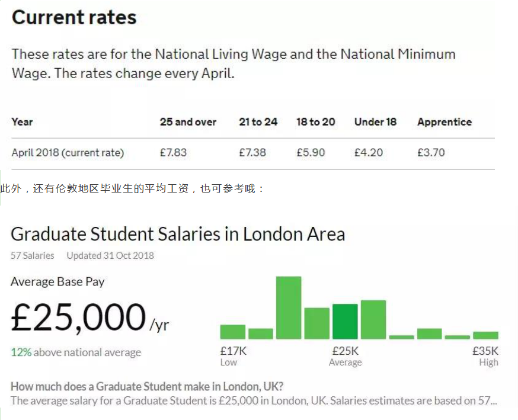
Task: Click the £25K Average axis label
Action: pyautogui.click(x=345, y=355)
